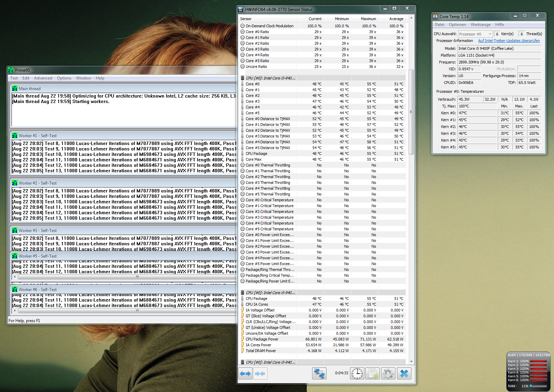Click the Core Temp thermometer title icon
Screen dimensions: 554x392
click(435, 16)
